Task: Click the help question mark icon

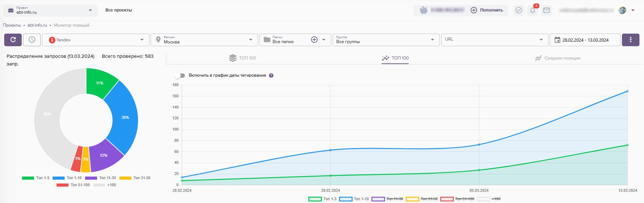Action: point(271,76)
